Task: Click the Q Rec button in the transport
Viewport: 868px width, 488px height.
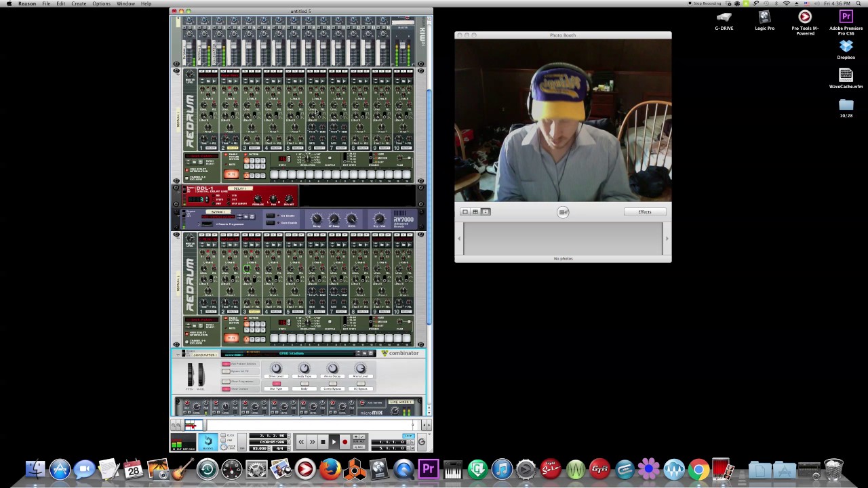Action: tap(359, 447)
